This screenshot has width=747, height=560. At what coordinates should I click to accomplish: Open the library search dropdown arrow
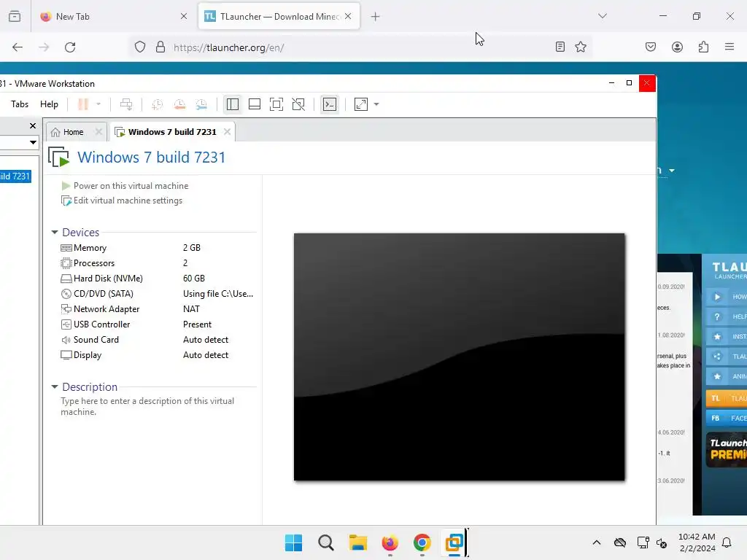33,142
